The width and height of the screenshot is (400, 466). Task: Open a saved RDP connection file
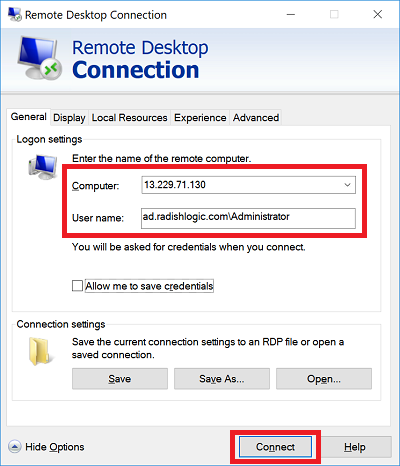point(324,379)
